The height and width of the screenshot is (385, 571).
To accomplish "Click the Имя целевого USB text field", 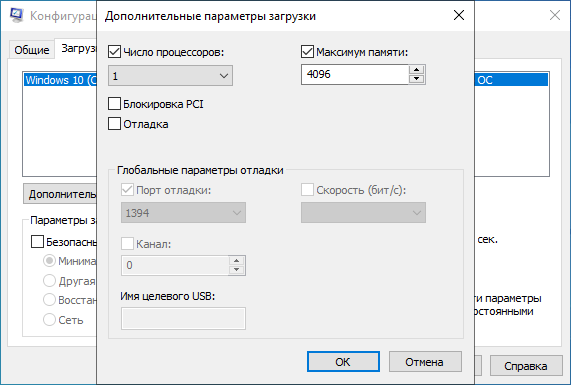I will (183, 318).
